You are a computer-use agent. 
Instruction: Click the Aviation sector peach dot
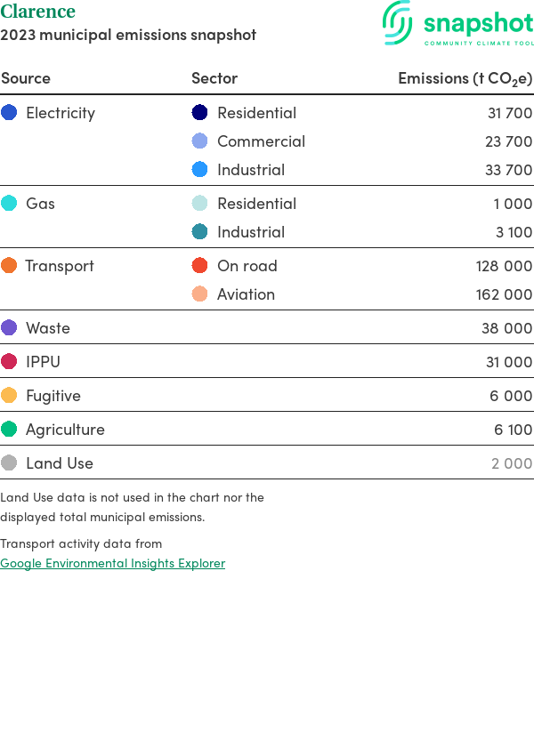[x=200, y=294]
